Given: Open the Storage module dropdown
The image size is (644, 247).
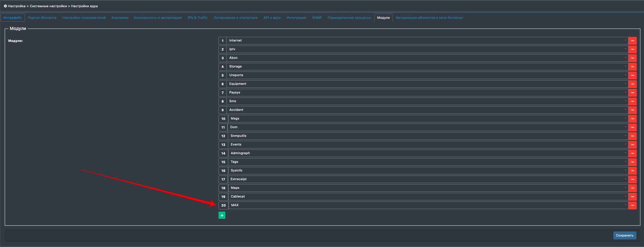Looking at the screenshot, I should (427, 67).
